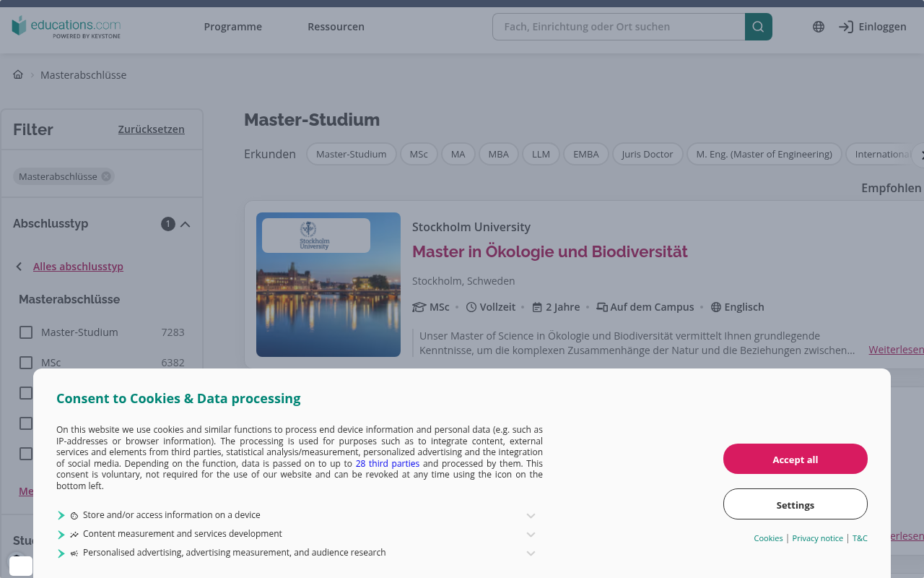The image size is (924, 578).
Task: Click the Vollzeit study mode label
Action: pos(497,307)
